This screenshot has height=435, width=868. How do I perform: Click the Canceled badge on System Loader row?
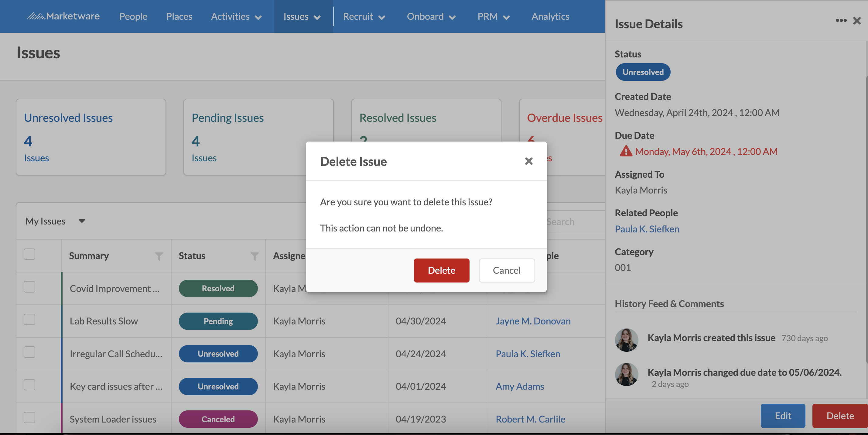[x=218, y=419]
